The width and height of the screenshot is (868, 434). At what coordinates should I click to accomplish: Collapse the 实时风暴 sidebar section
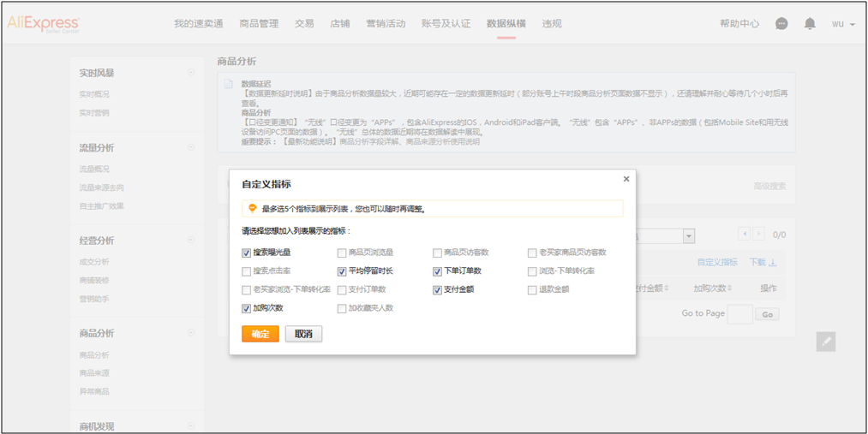click(x=190, y=73)
